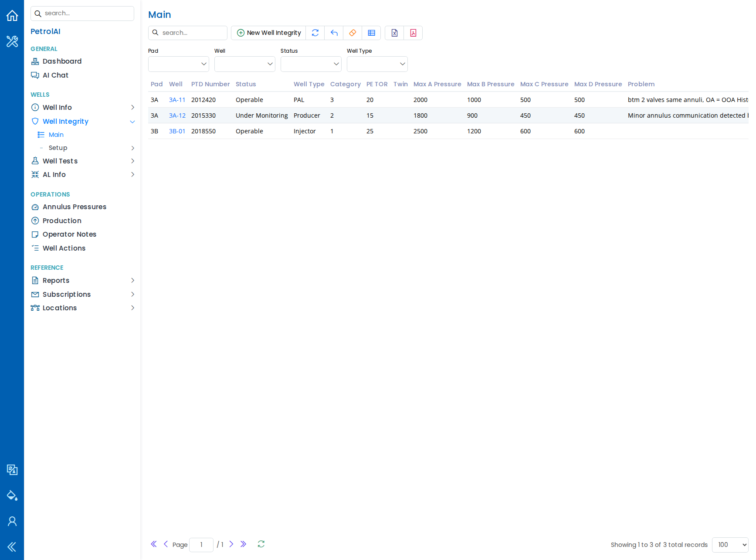Click the Page number input field
This screenshot has height=560, width=756.
pos(201,545)
